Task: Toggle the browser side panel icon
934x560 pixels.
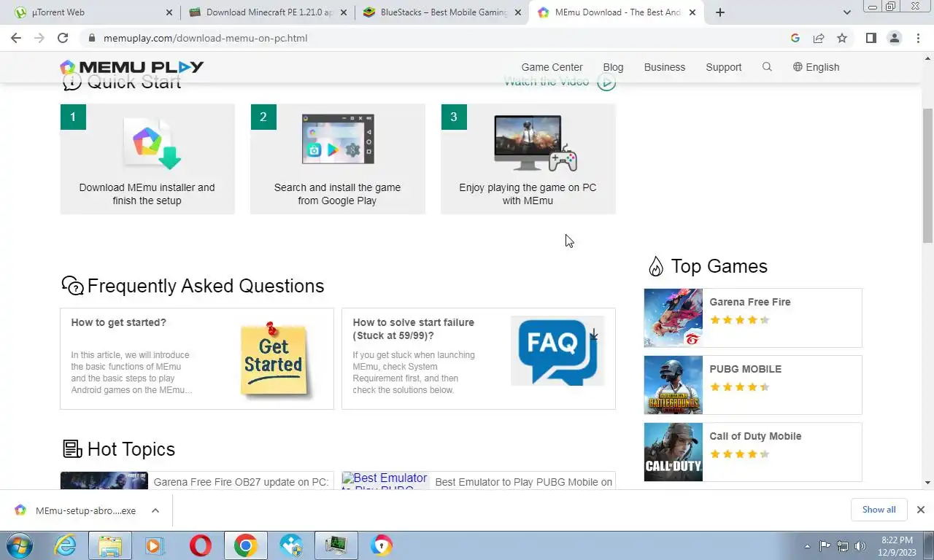Action: coord(871,38)
